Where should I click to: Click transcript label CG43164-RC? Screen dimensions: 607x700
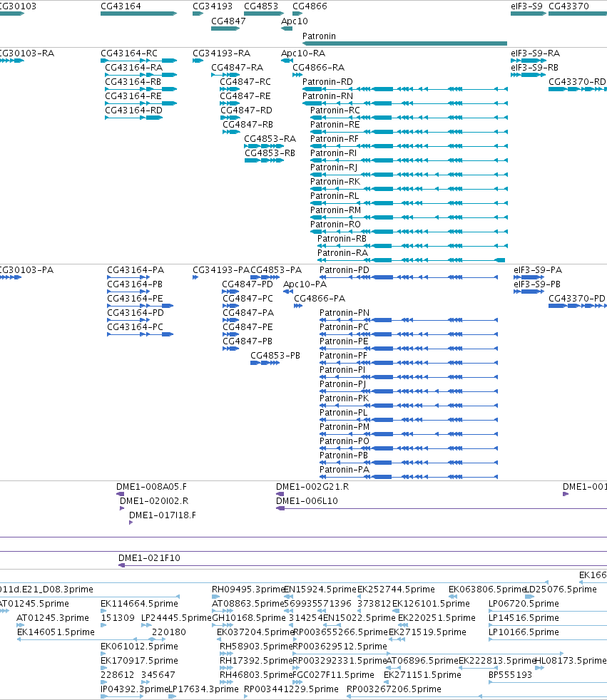point(129,53)
